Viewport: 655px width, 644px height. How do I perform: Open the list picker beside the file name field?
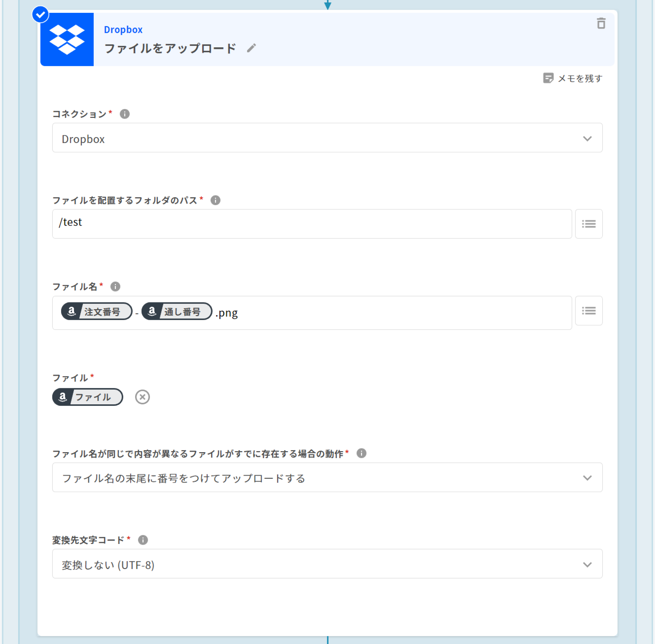pos(589,310)
